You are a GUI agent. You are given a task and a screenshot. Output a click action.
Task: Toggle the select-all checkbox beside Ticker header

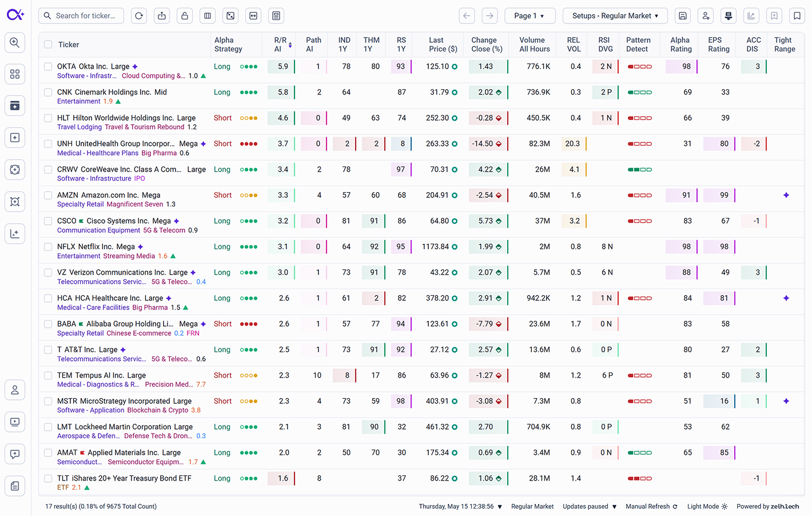48,45
